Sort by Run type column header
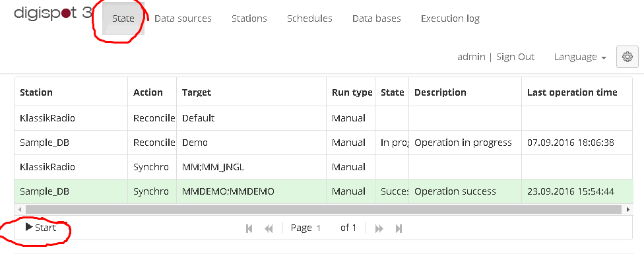Viewport: 644px width, 260px height. 351,92
